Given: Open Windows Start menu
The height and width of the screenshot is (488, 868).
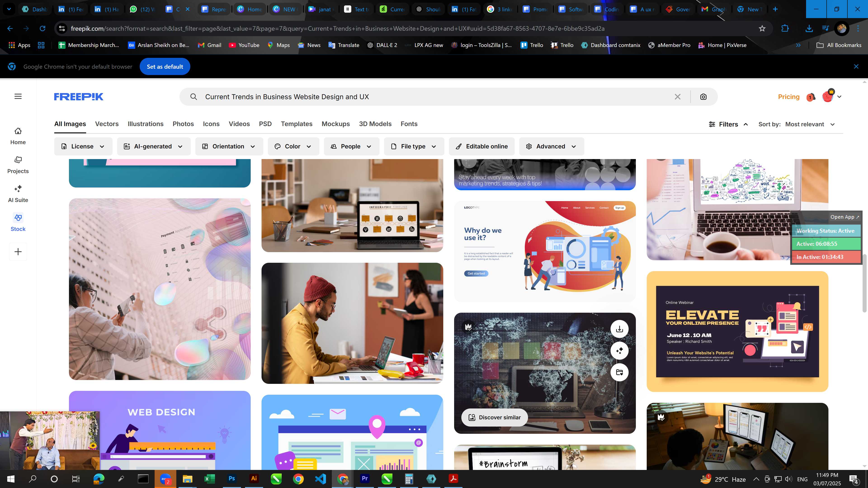Looking at the screenshot, I should coord(10,479).
